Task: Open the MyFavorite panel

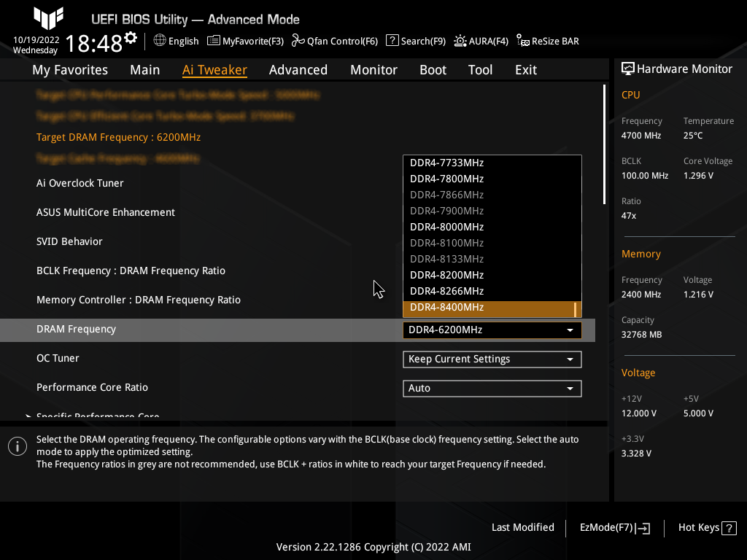Action: (x=245, y=41)
